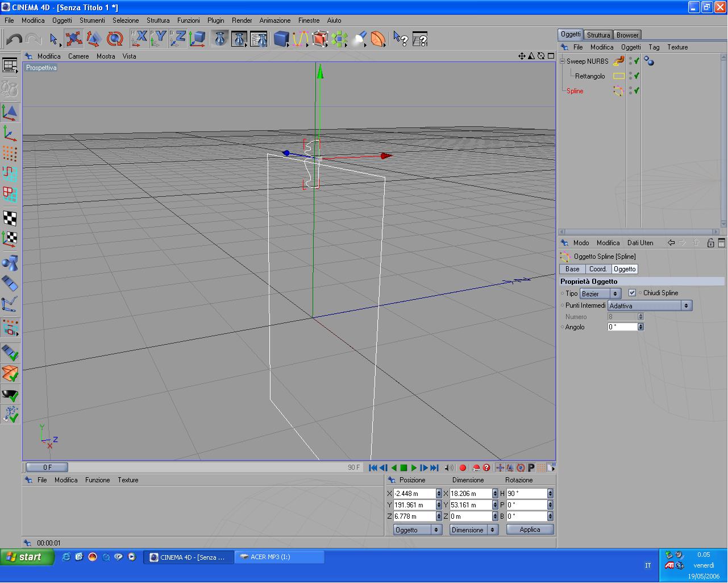The width and height of the screenshot is (728, 583).
Task: Open the Strumenti menu
Action: (92, 20)
